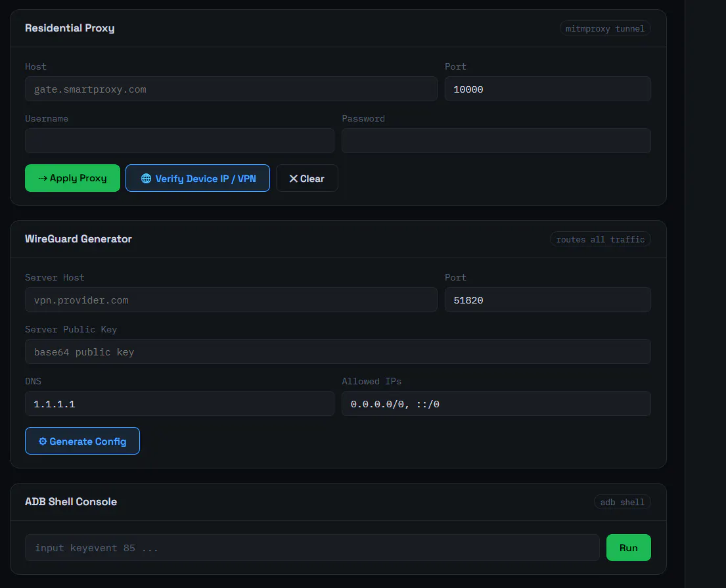
Task: Focus the WireGuard Server Host field
Action: [x=231, y=300]
